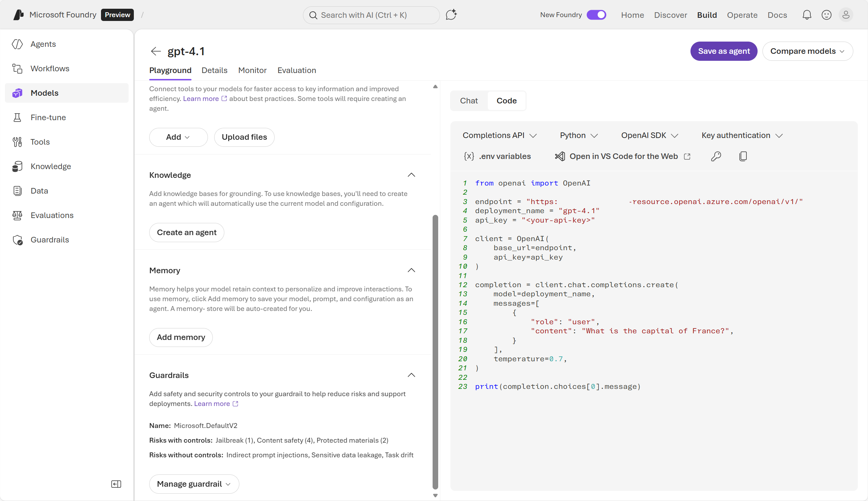Switch to the Chat tab
The height and width of the screenshot is (501, 868).
tap(469, 101)
